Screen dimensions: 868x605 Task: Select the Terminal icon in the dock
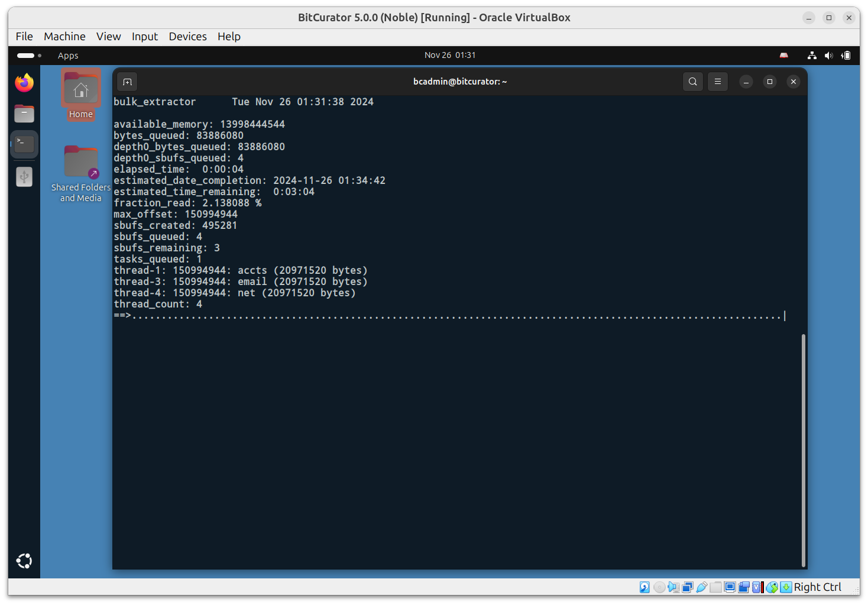coord(24,144)
